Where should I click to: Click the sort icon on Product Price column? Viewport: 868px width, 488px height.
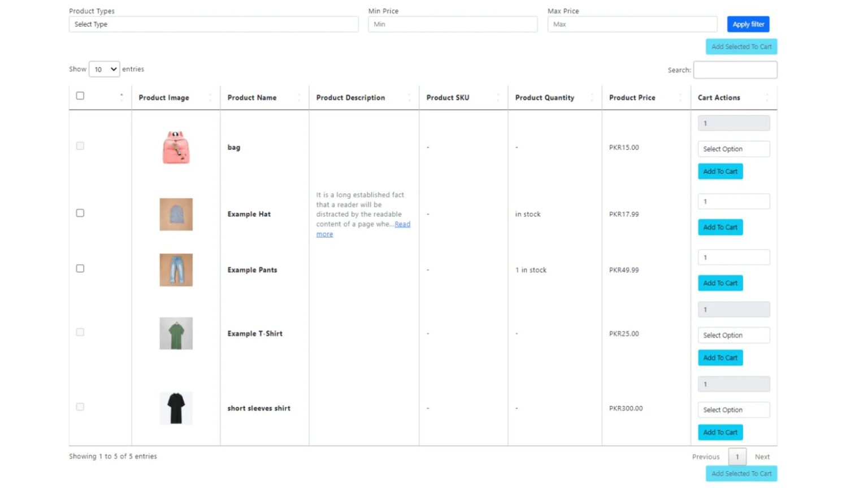tap(681, 97)
